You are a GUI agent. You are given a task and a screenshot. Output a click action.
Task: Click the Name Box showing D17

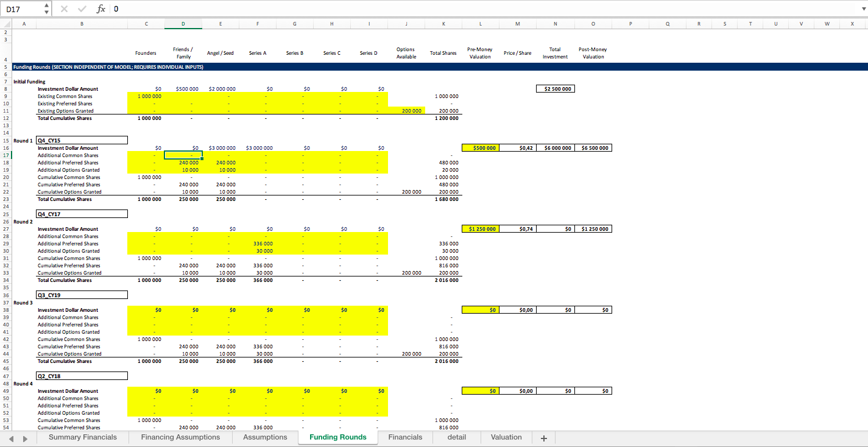(22, 9)
